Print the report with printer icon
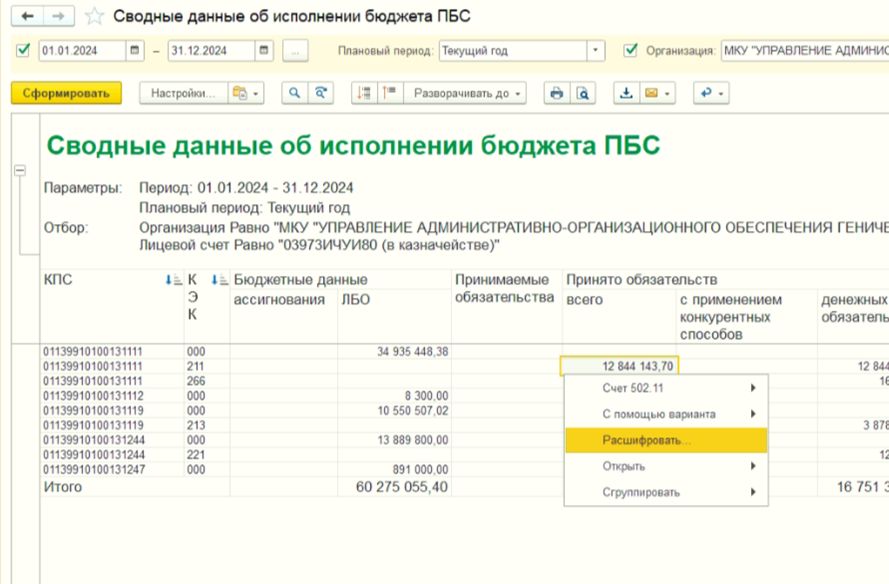This screenshot has height=584, width=889. point(557,93)
